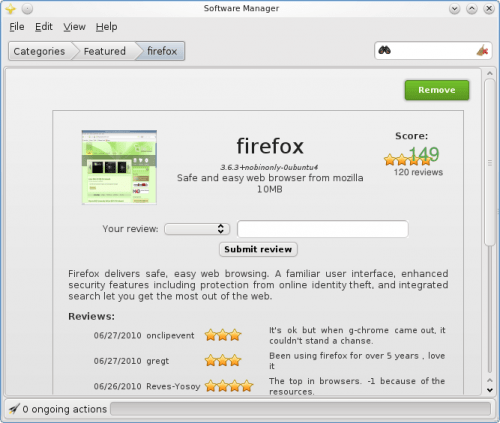
Task: Click the 120 reviews text
Action: pyautogui.click(x=418, y=172)
